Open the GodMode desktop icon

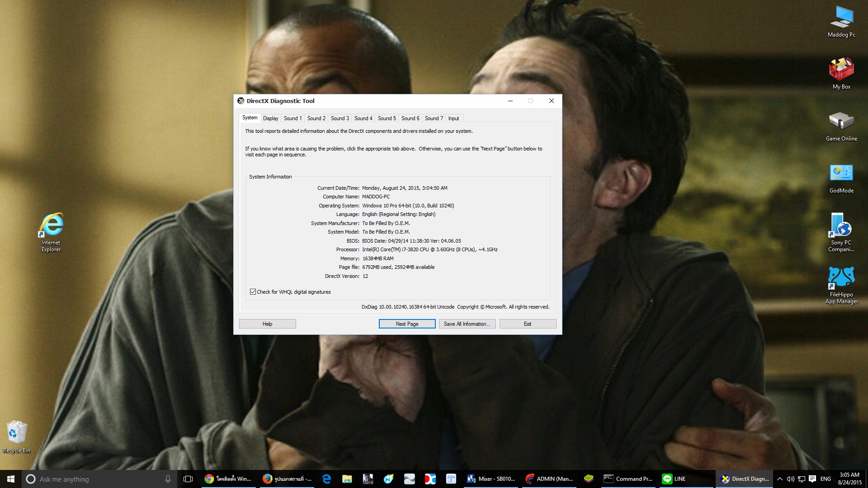point(841,174)
